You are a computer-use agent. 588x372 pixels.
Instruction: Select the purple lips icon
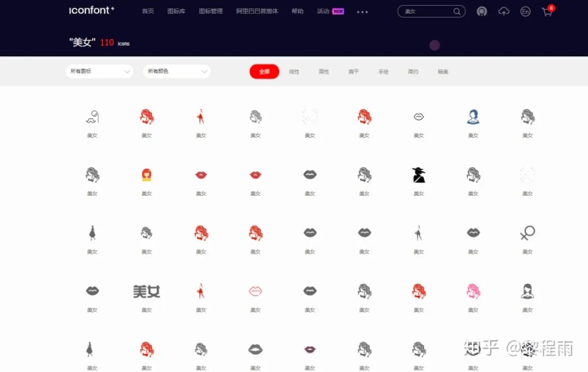tap(310, 349)
